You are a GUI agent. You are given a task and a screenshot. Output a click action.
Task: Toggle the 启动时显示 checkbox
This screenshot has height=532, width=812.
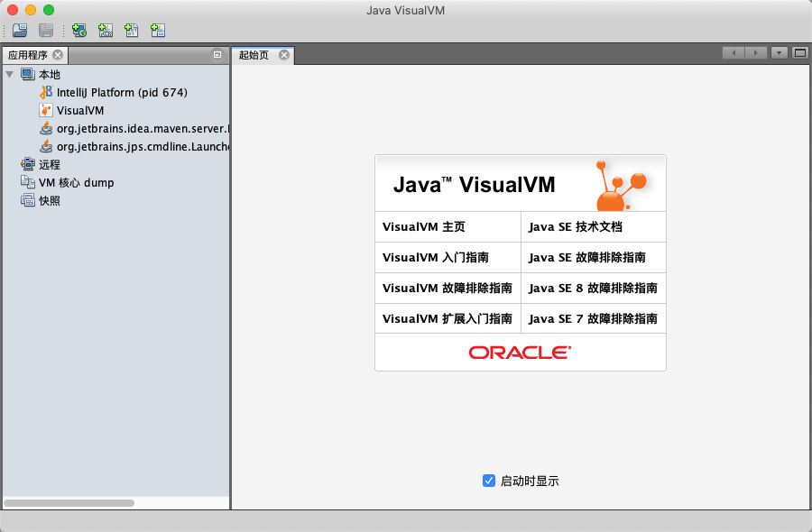489,481
